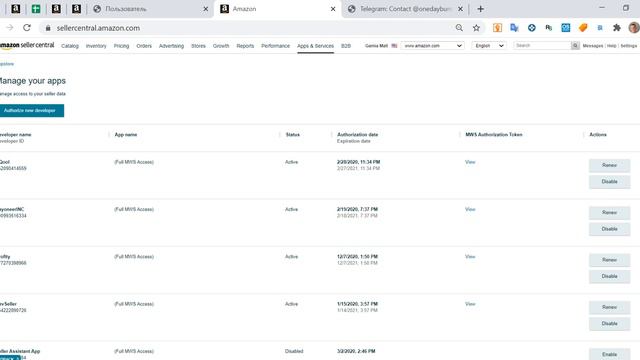Open a new browser tab
Screen dimensions: 640x360
click(480, 9)
